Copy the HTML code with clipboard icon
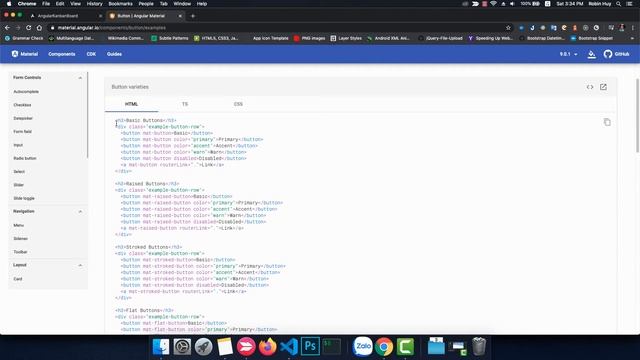The width and height of the screenshot is (640, 360). coord(607,122)
